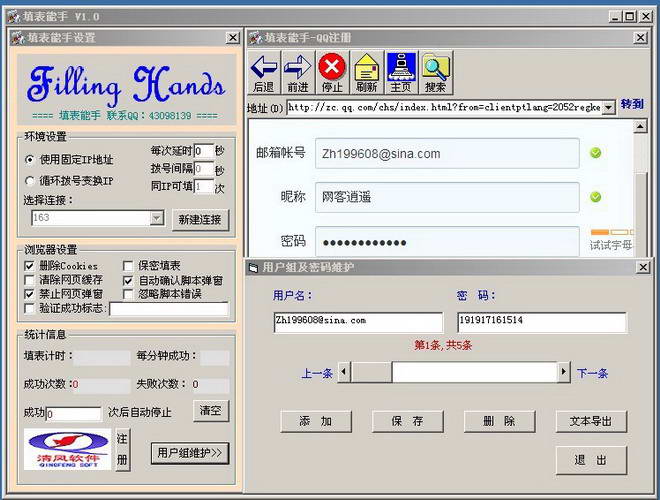
Task: Click the 用户组维护>> button
Action: click(190, 453)
